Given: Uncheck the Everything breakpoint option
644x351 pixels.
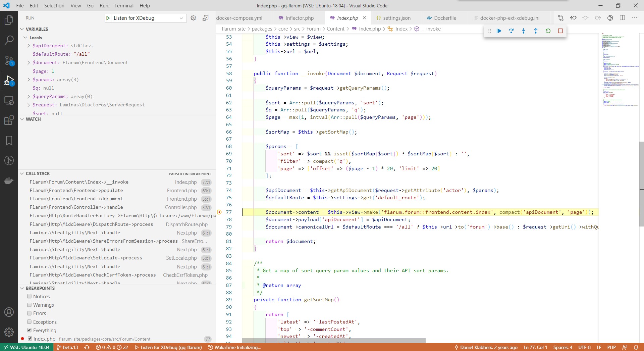Looking at the screenshot, I should tap(30, 330).
